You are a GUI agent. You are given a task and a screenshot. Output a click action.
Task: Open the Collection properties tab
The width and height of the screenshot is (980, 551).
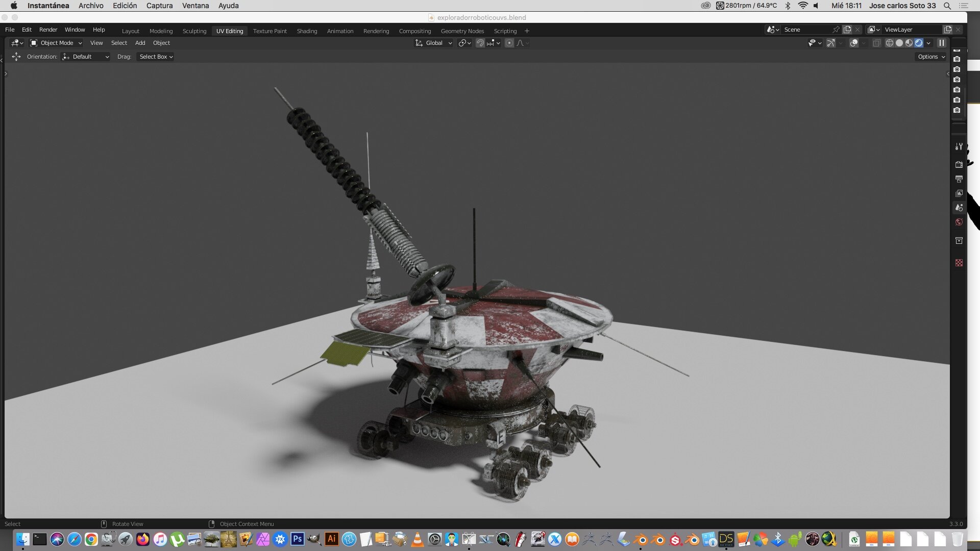pos(959,240)
